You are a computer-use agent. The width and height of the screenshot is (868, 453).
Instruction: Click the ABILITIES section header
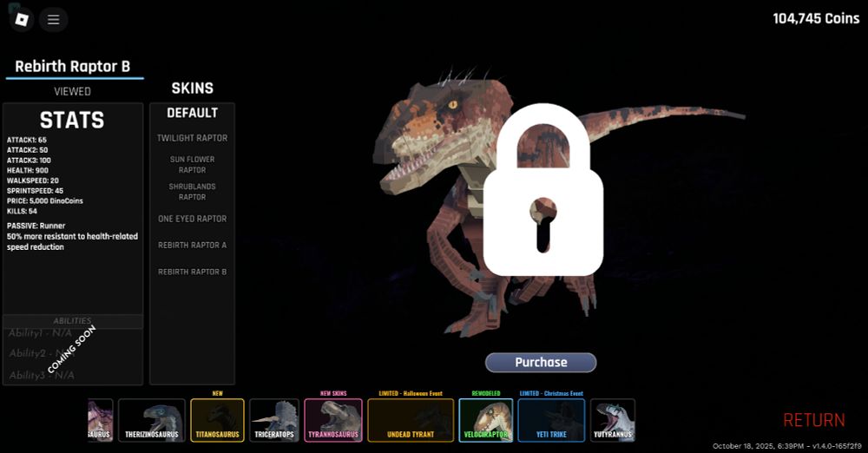73,321
